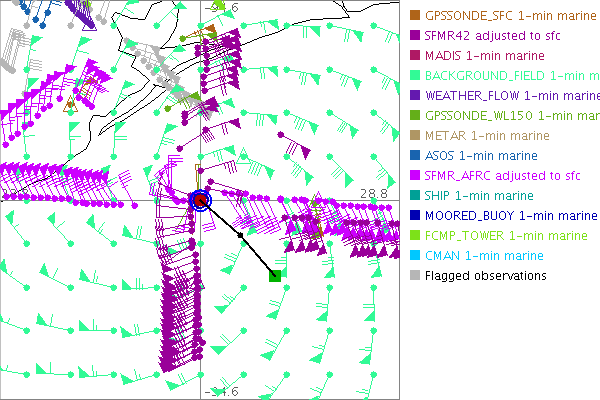The width and height of the screenshot is (600, 400).
Task: Click the black storm track line
Action: coord(240,239)
